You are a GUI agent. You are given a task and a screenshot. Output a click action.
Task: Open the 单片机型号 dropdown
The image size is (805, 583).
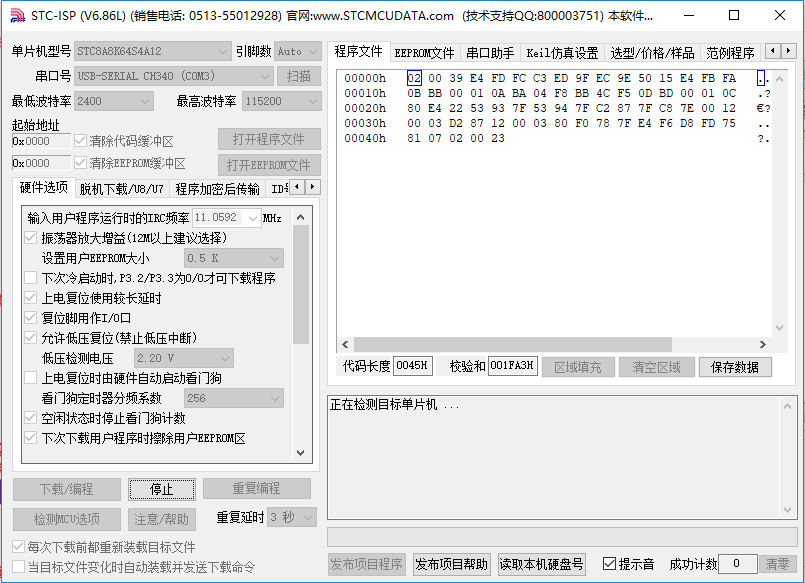[x=152, y=51]
